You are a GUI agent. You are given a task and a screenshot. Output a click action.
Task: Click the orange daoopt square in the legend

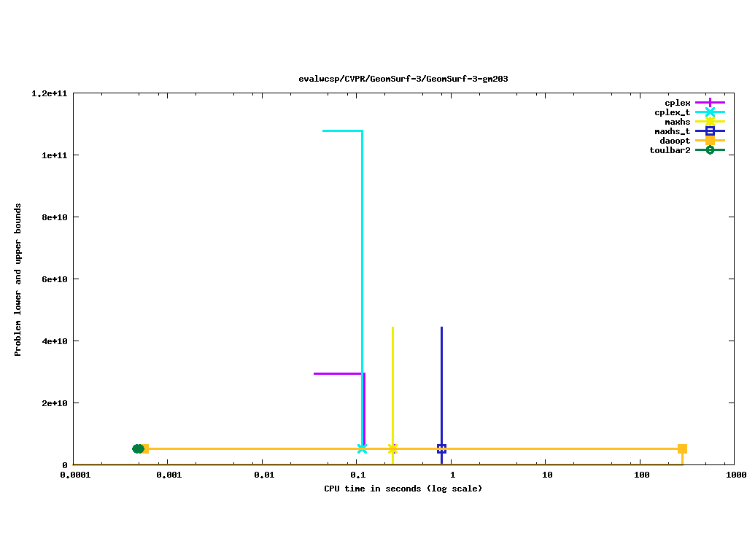(x=710, y=141)
